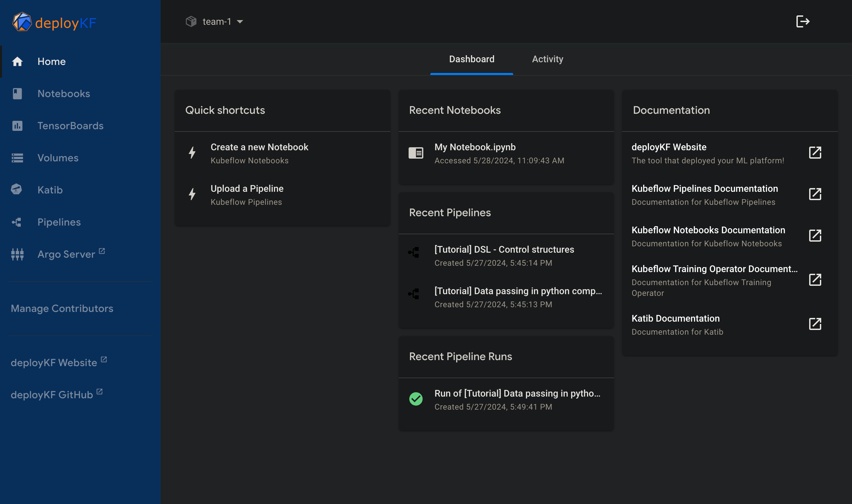Click the external link icon beside sidebar deployKF Website

[x=104, y=359]
